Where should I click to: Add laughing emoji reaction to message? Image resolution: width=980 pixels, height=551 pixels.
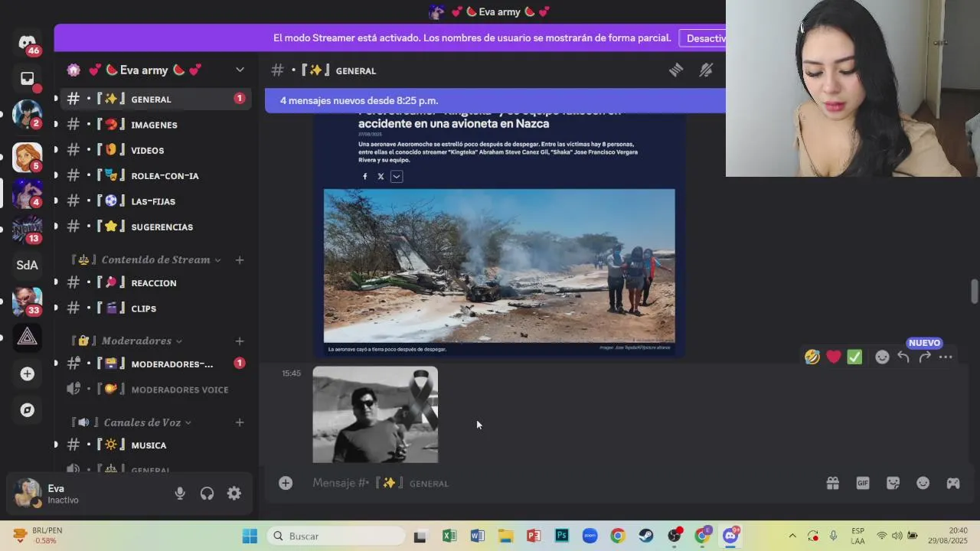pyautogui.click(x=812, y=357)
